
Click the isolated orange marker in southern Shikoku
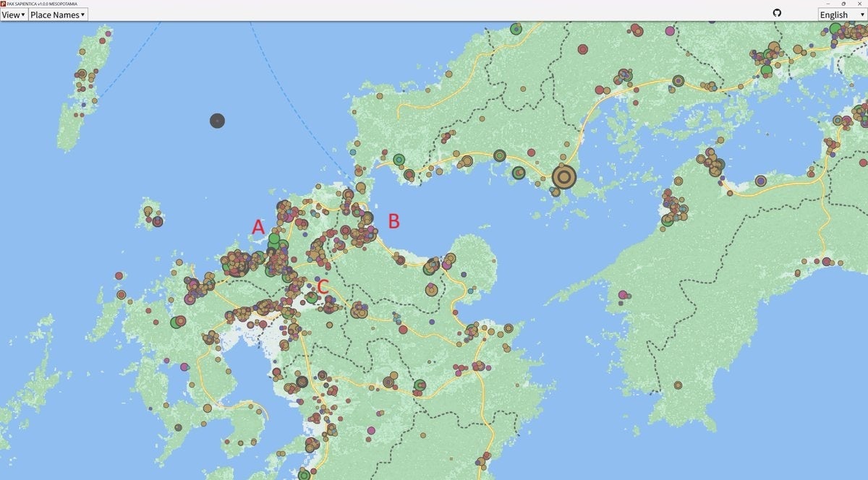(677, 385)
